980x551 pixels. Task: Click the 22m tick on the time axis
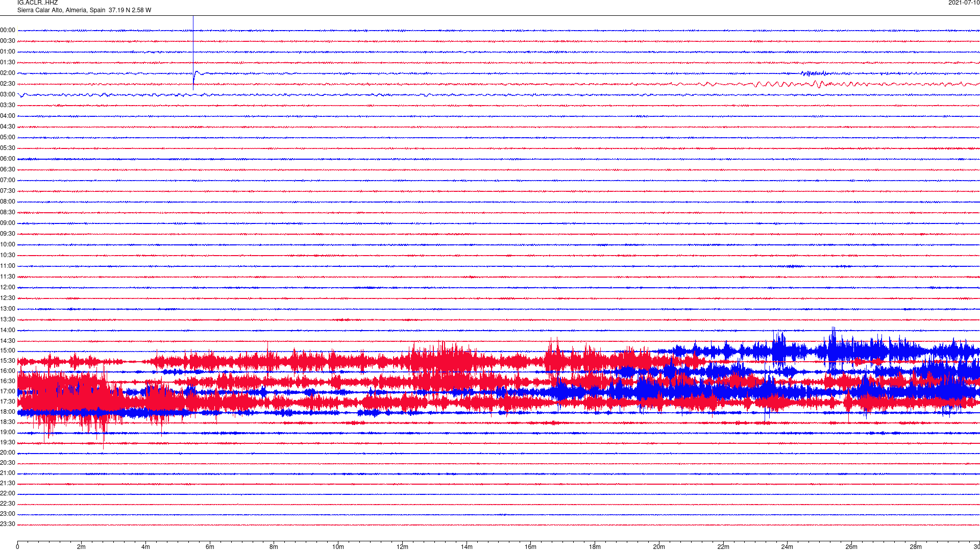pos(723,547)
